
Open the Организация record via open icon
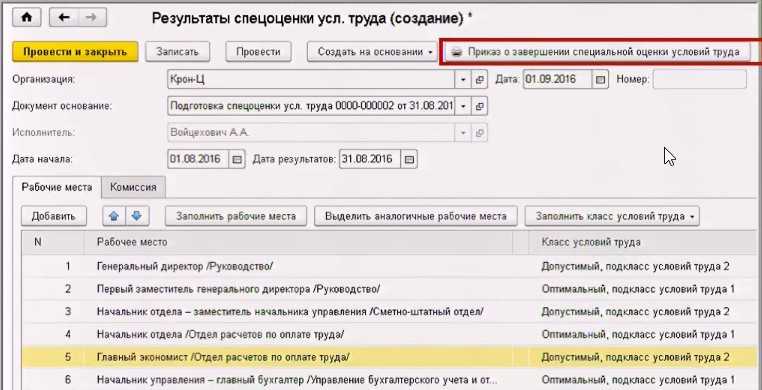point(479,79)
